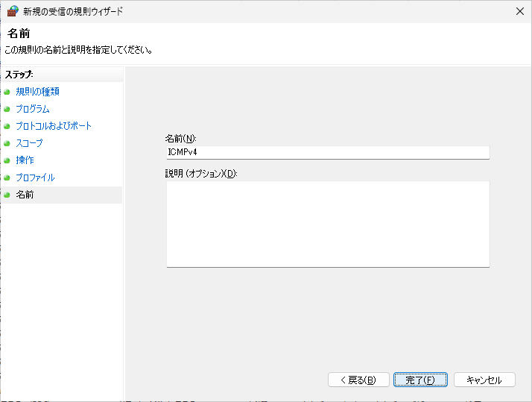The width and height of the screenshot is (532, 402).
Task: Go to the プロファイル step
Action: (35, 178)
